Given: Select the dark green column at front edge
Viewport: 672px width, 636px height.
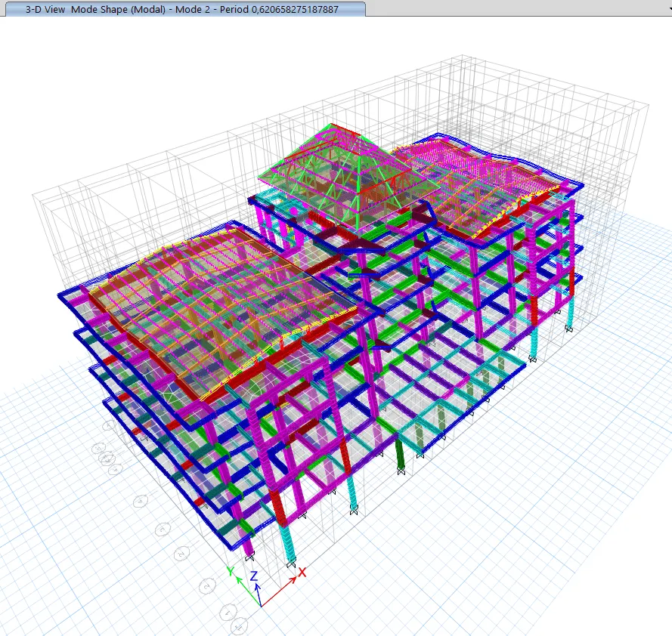Looking at the screenshot, I should [401, 455].
